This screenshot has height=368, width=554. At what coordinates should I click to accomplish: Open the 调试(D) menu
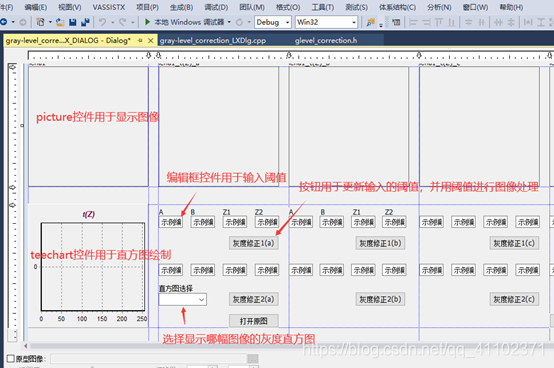(x=216, y=7)
